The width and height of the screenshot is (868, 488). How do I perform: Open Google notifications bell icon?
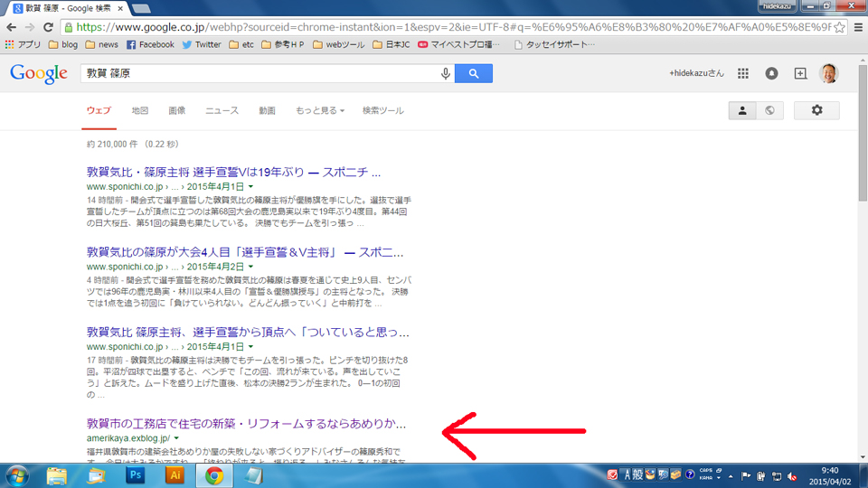click(771, 73)
